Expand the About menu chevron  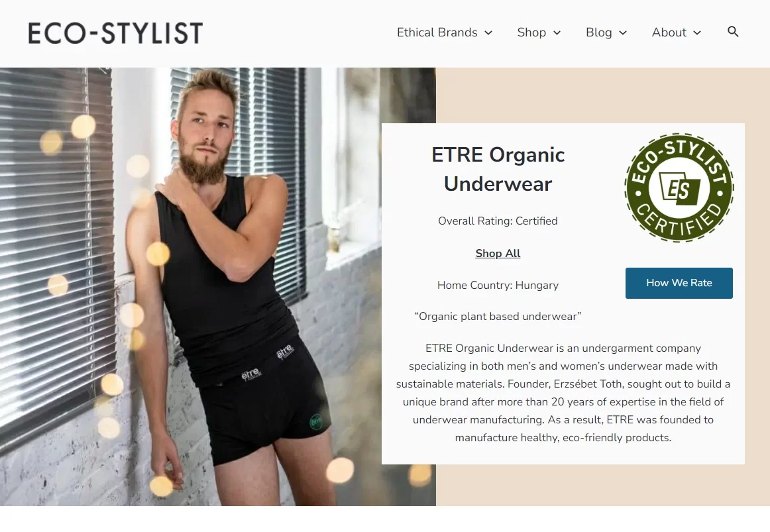(697, 33)
